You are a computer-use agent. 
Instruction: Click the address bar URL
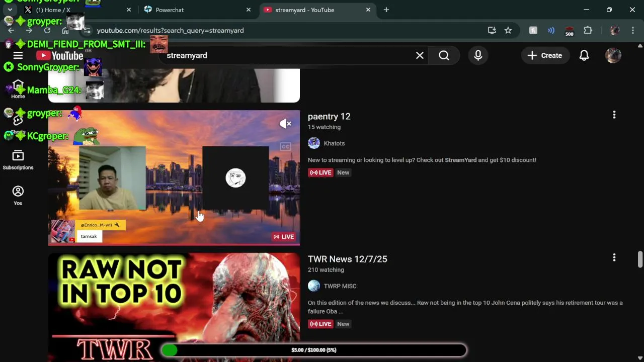click(x=171, y=30)
